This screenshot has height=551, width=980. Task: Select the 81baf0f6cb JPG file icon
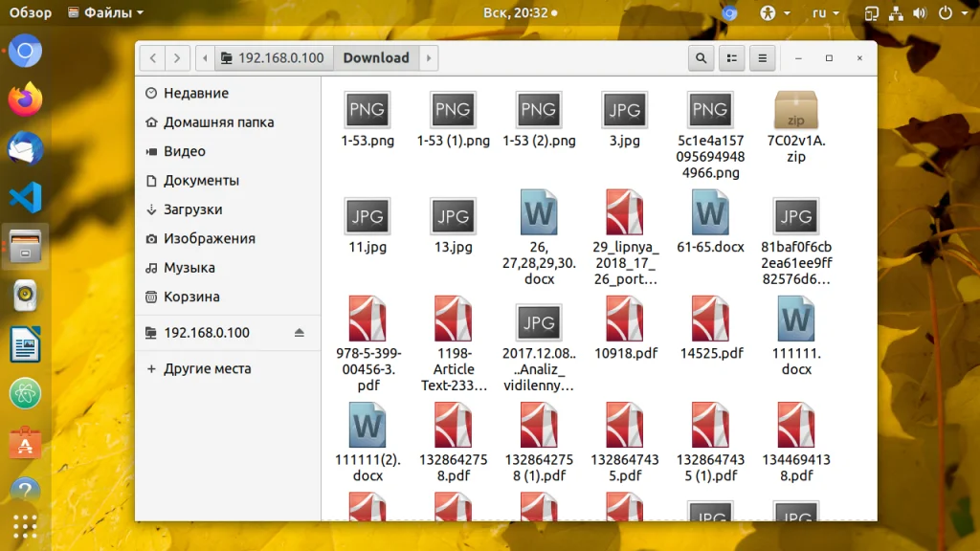[795, 216]
